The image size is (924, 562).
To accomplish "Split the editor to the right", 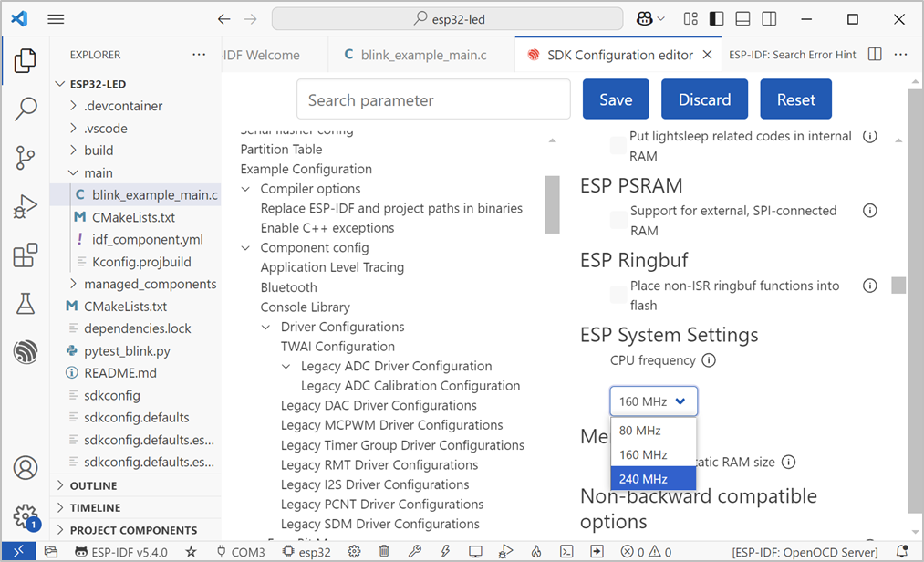I will (875, 54).
